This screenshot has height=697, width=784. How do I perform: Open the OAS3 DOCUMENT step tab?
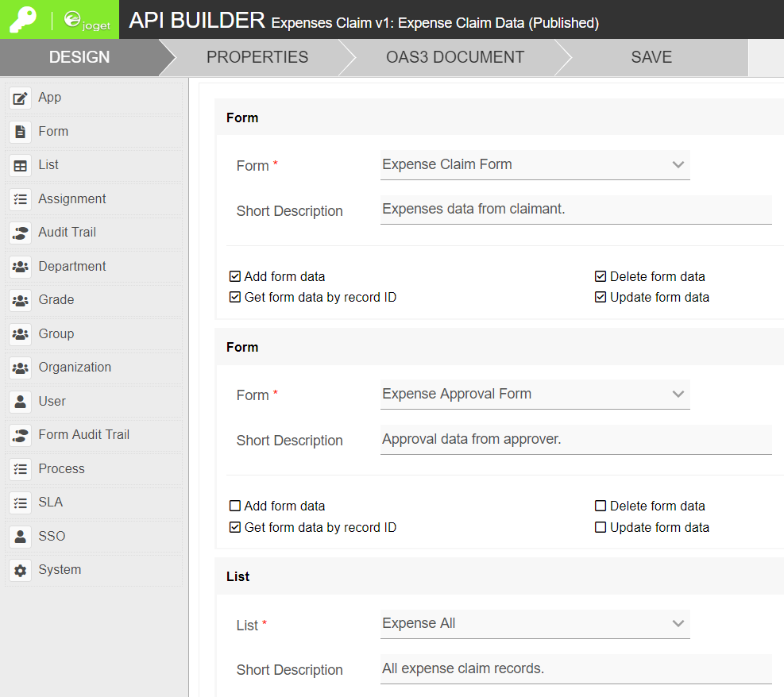[455, 57]
